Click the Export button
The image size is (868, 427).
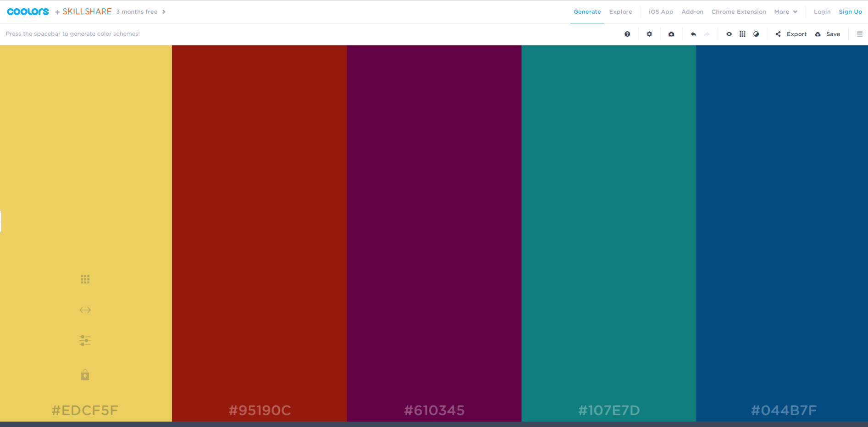[x=796, y=34]
